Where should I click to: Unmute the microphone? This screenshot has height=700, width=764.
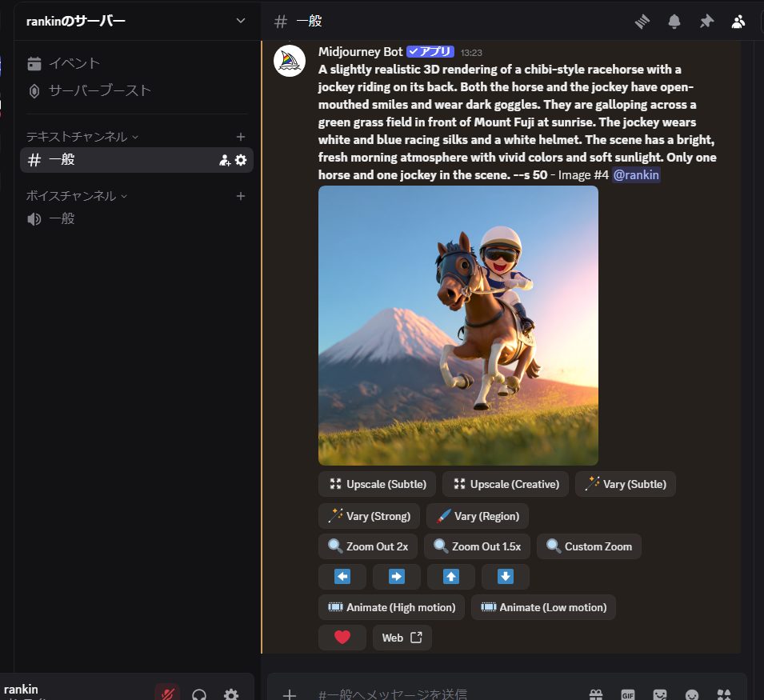click(x=167, y=694)
